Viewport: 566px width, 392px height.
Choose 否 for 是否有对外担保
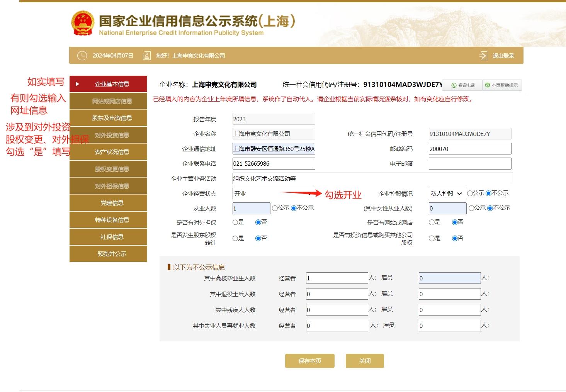258,222
